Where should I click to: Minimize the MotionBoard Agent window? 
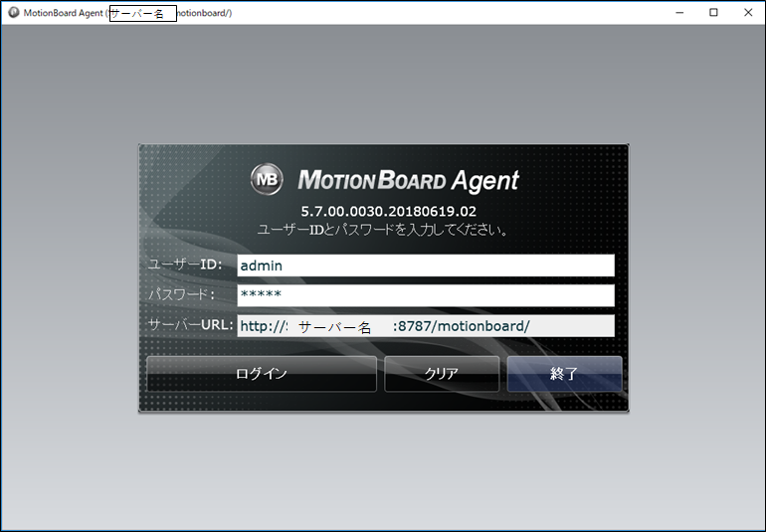tap(679, 12)
